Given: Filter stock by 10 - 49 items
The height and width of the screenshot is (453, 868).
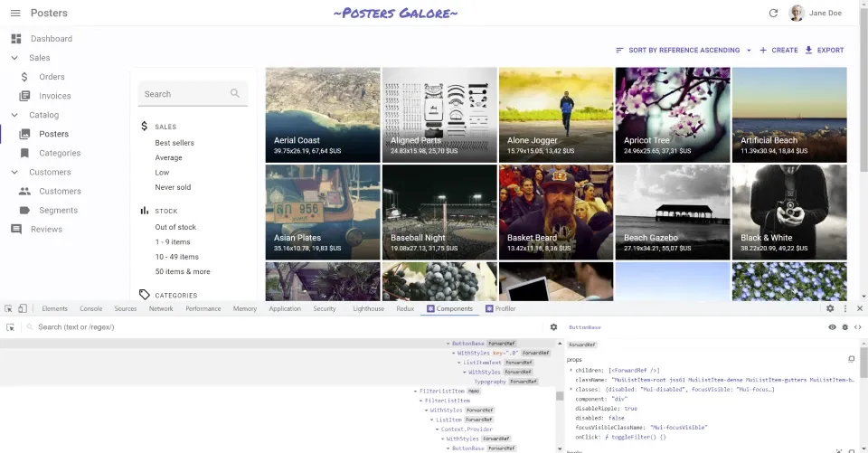Looking at the screenshot, I should click(x=176, y=257).
